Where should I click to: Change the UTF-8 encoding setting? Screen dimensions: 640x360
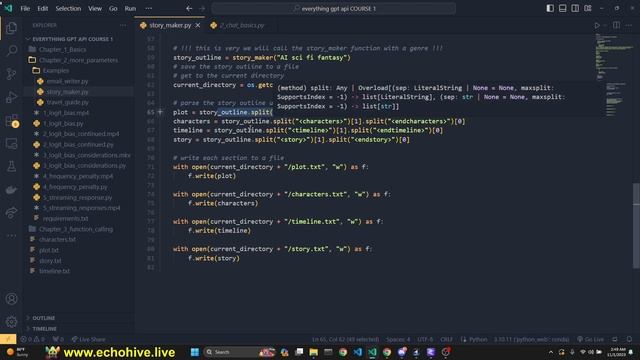click(x=425, y=339)
